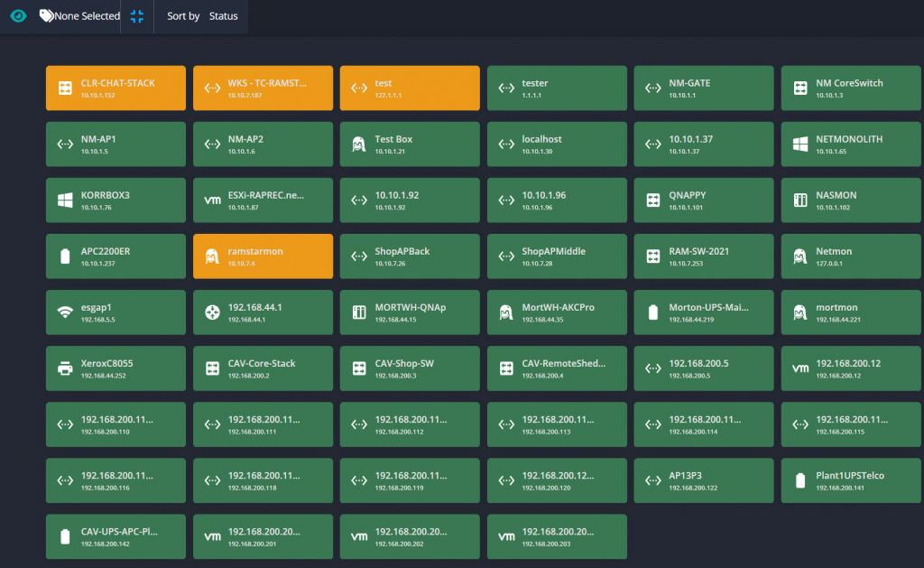
Task: Click the Windows icon on NETMONOLITH
Action: tap(800, 144)
